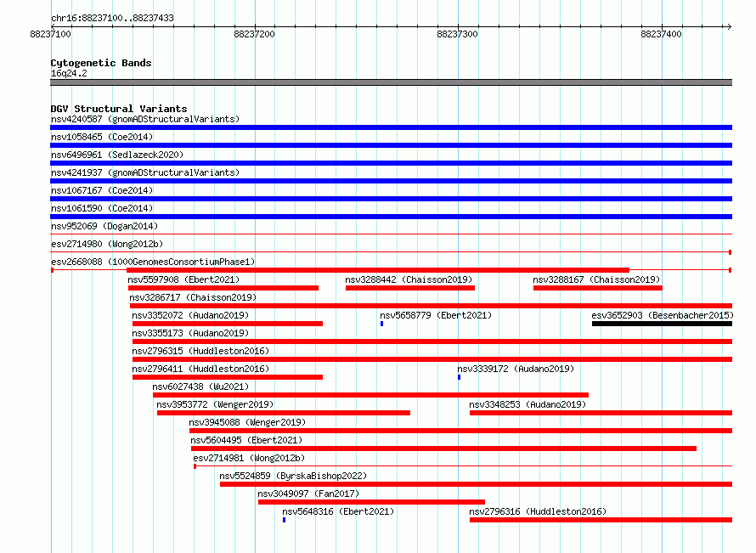
Task: Select esv2668088 (1000GenomesConsortiumPhase1) label
Action: [153, 262]
